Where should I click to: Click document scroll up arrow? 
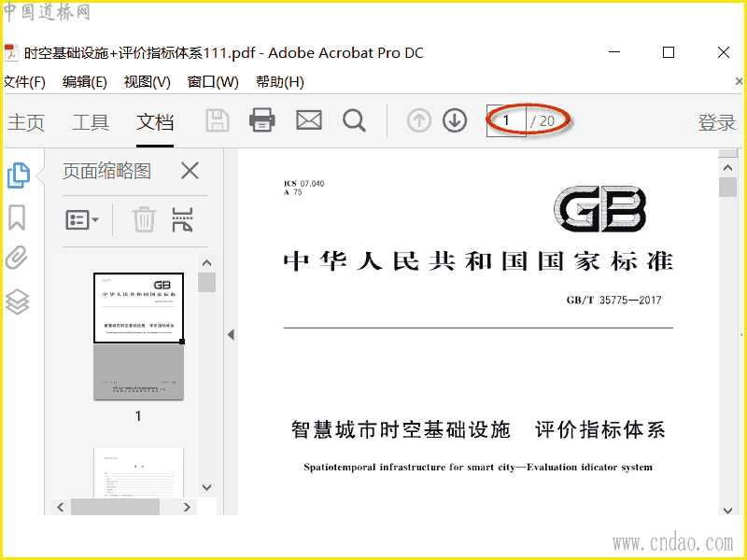727,168
